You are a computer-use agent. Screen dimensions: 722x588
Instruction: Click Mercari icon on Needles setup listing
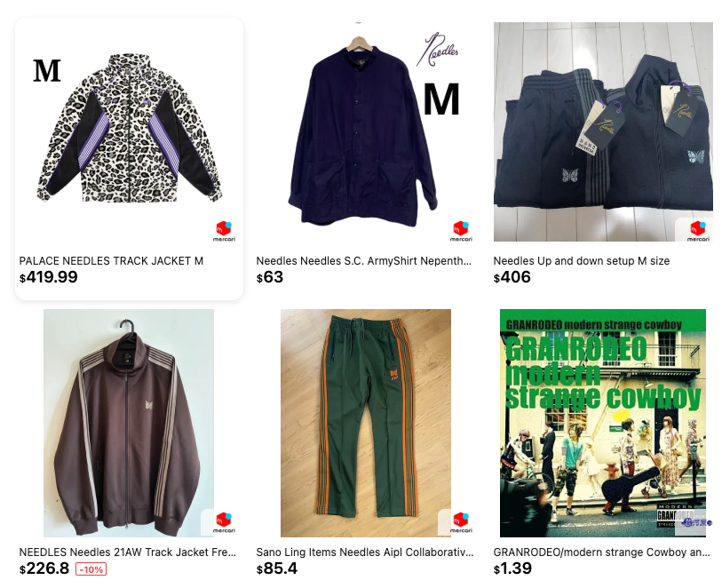pos(698,231)
